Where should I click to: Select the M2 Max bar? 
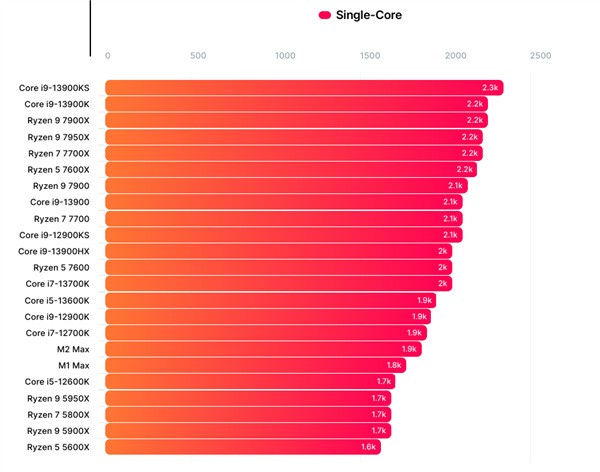coord(263,349)
